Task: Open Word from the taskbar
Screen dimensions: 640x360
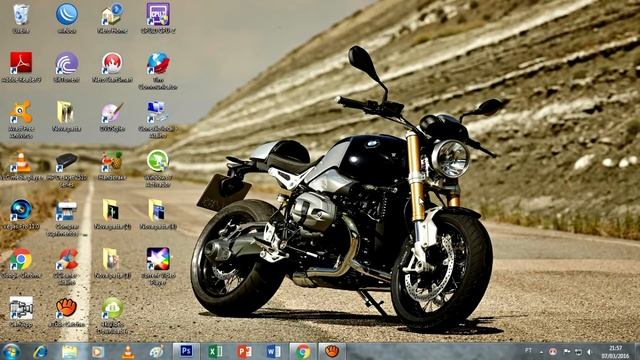Action: point(273,351)
